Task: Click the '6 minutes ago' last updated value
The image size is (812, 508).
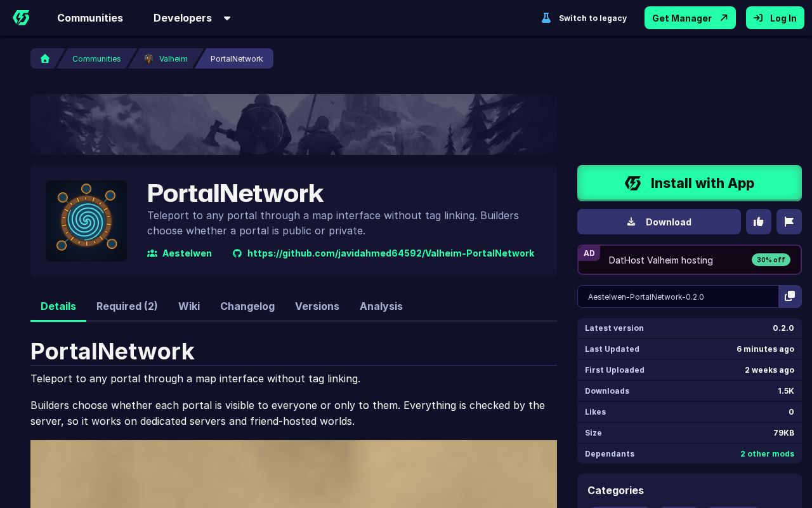Action: click(x=765, y=349)
